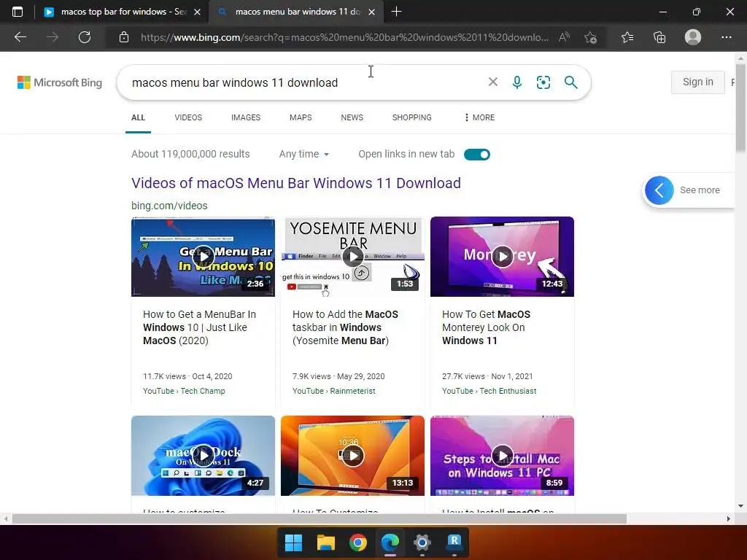Click '11.7K views · Oct 4, 2020' text
Image resolution: width=747 pixels, height=560 pixels.
click(187, 376)
